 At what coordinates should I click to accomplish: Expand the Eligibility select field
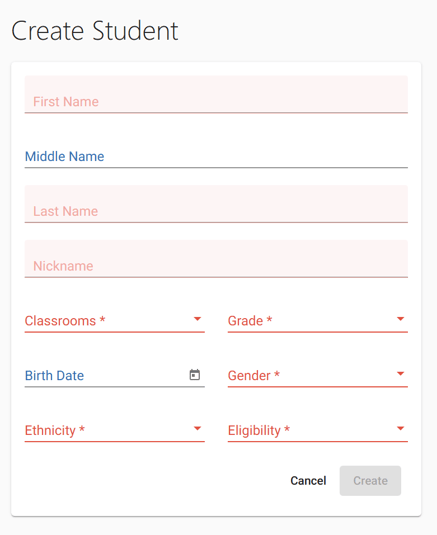[x=318, y=430]
